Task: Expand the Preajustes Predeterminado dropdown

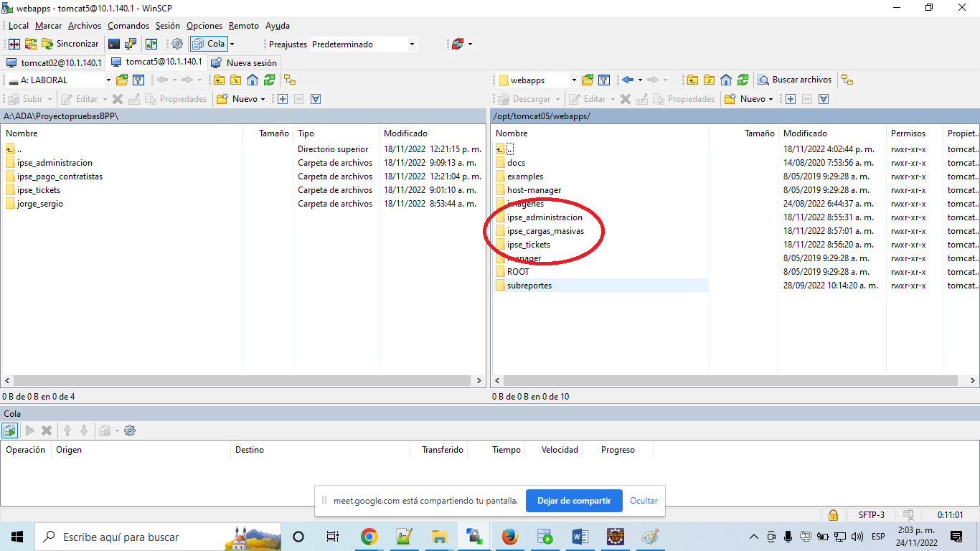Action: [x=412, y=44]
